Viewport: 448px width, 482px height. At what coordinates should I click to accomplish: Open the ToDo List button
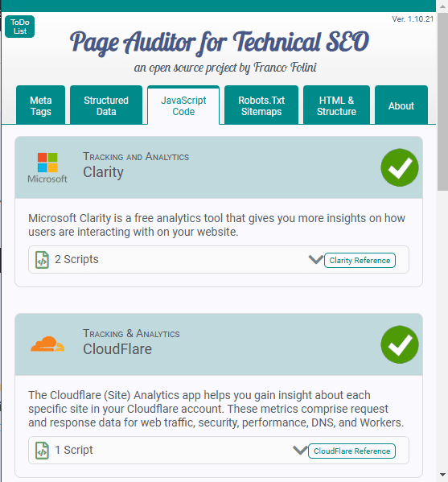(x=19, y=27)
